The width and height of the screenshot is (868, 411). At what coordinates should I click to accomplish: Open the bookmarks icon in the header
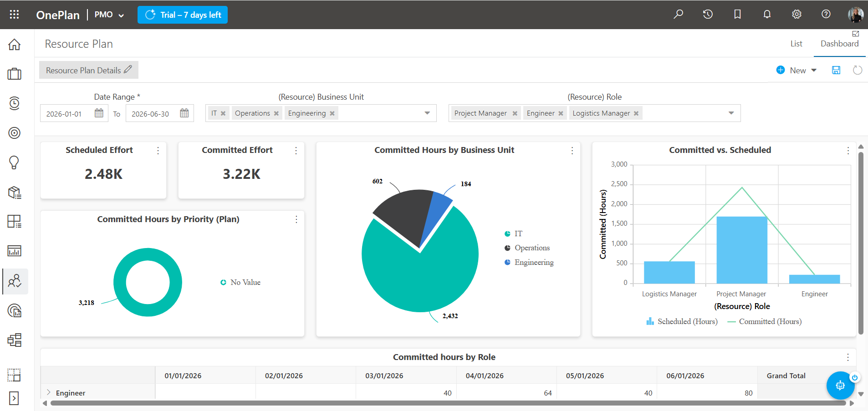(x=737, y=14)
